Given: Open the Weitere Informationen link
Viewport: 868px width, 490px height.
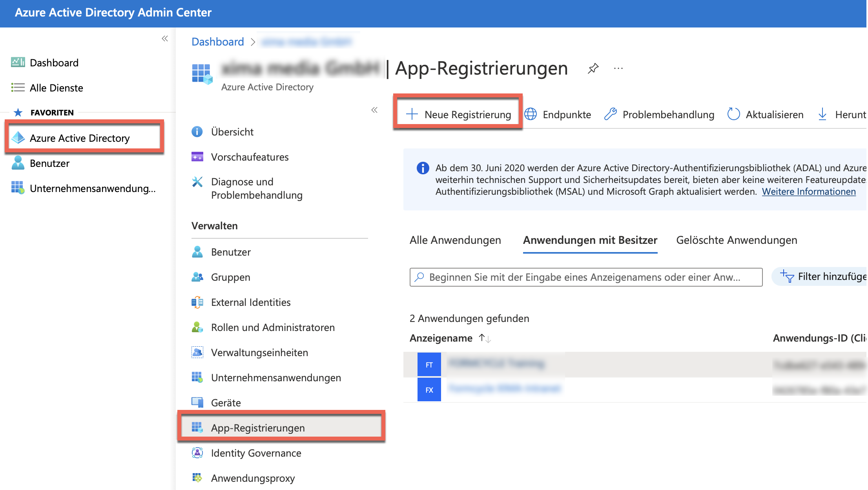Looking at the screenshot, I should tap(808, 192).
